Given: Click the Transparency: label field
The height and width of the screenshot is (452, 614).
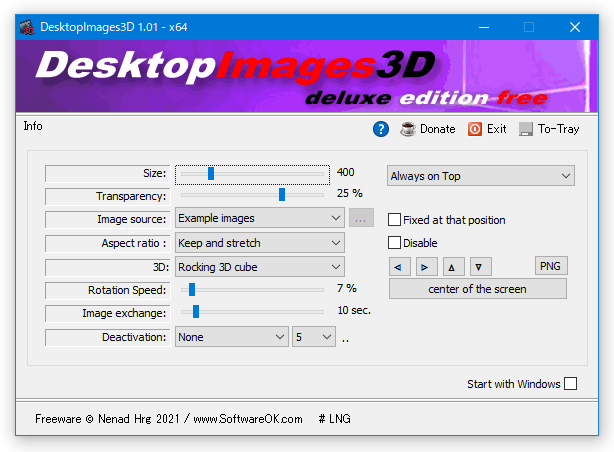Looking at the screenshot, I should 108,196.
